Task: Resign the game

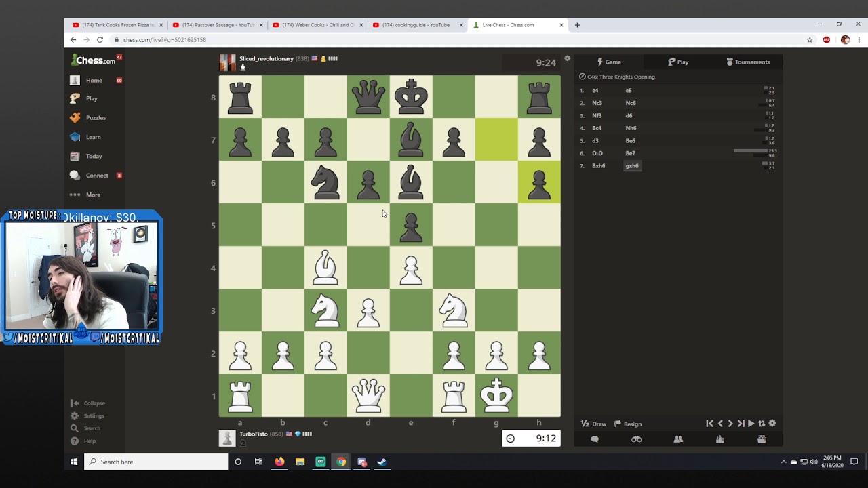Action: [628, 424]
